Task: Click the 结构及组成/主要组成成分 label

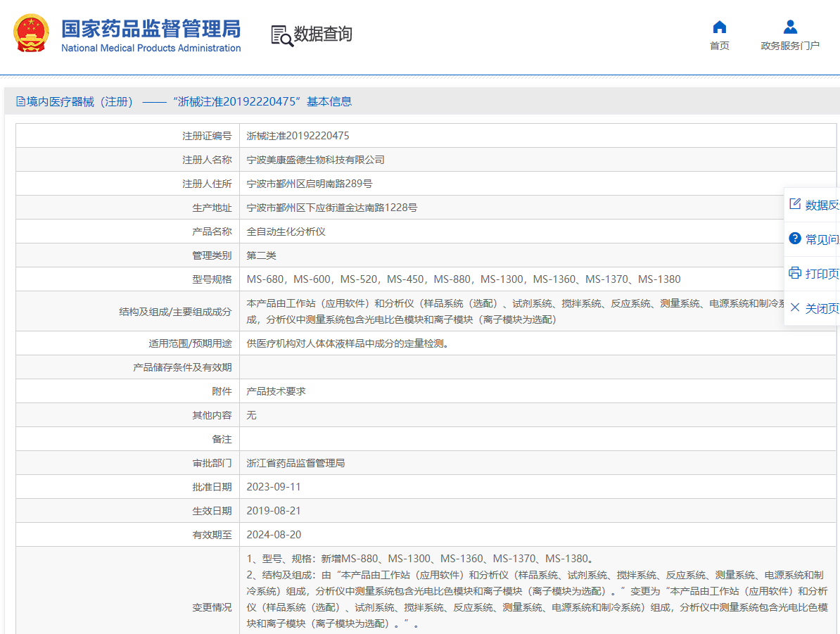Action: [x=175, y=312]
